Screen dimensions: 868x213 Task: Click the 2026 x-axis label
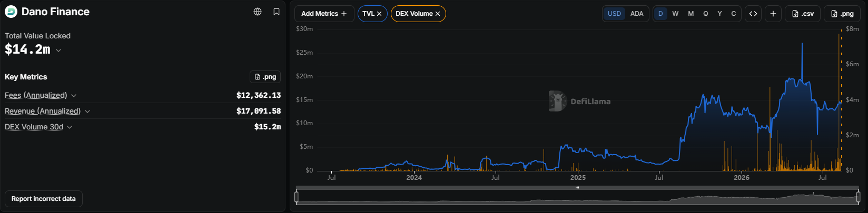pos(742,178)
